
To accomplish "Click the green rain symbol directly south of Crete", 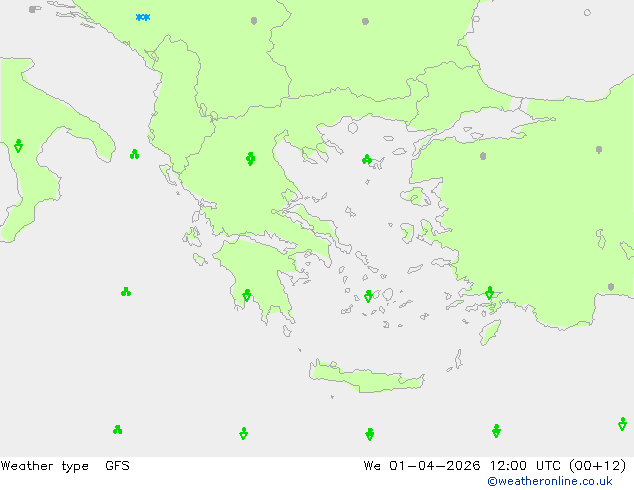I will 370,434.
